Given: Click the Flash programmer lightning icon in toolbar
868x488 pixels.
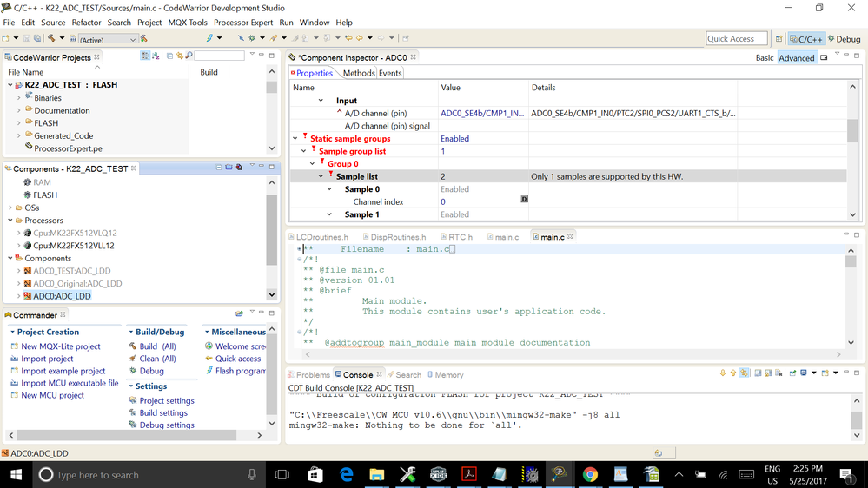Looking at the screenshot, I should coord(209,38).
